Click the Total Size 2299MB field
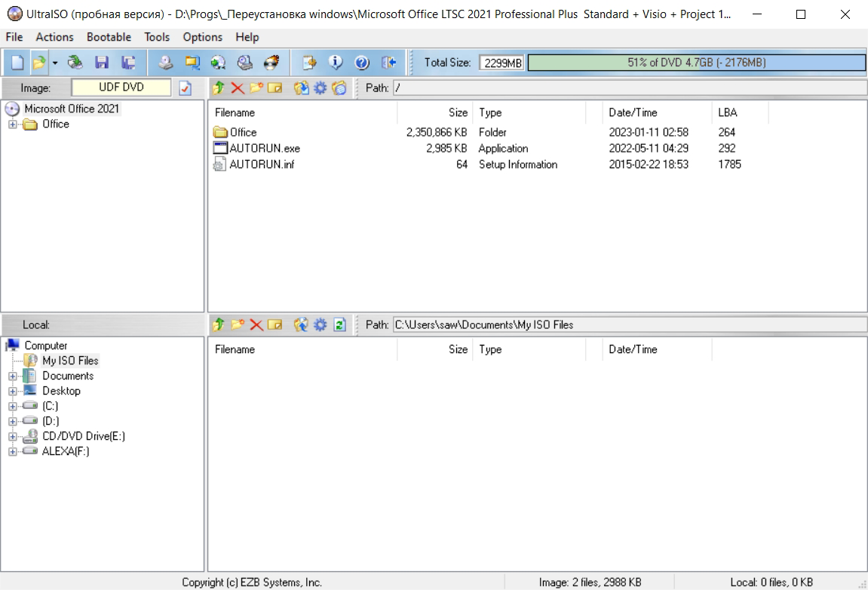 (502, 63)
